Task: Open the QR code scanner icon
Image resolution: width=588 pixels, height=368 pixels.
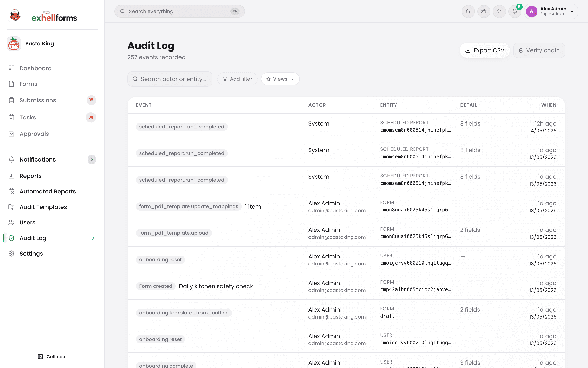Action: [x=499, y=11]
